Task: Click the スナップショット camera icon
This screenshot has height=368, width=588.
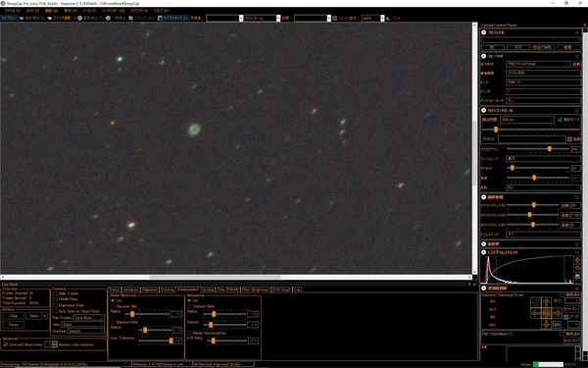Action: pos(130,18)
